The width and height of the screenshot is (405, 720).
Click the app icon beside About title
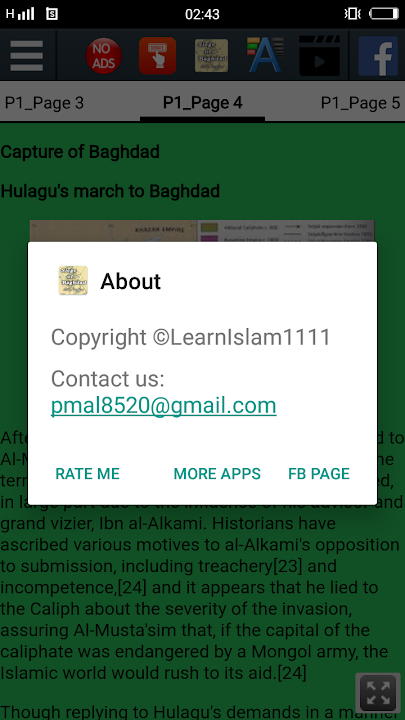pos(73,280)
